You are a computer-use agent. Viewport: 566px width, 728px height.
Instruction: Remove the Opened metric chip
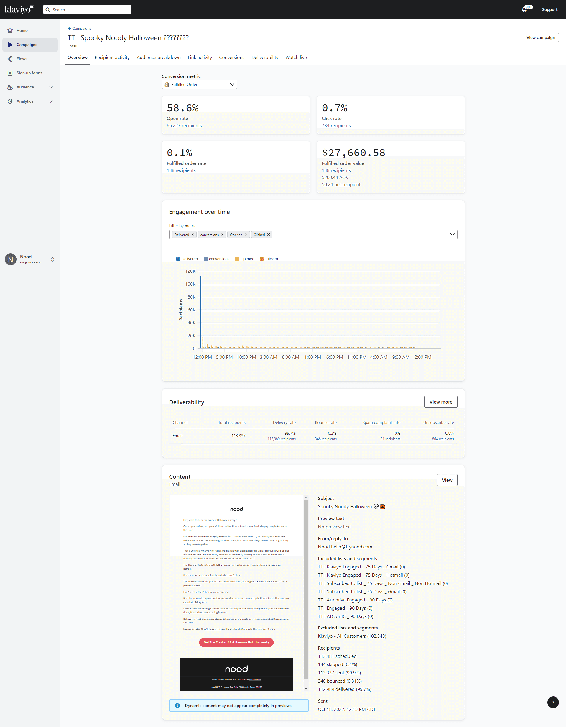(x=246, y=235)
